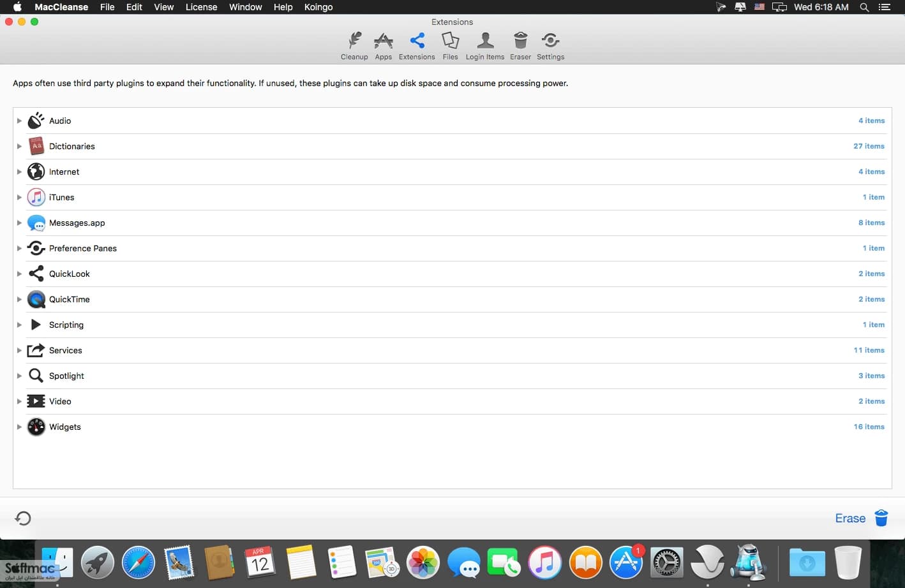Click the Scripting play icon
The width and height of the screenshot is (905, 588).
click(x=36, y=325)
